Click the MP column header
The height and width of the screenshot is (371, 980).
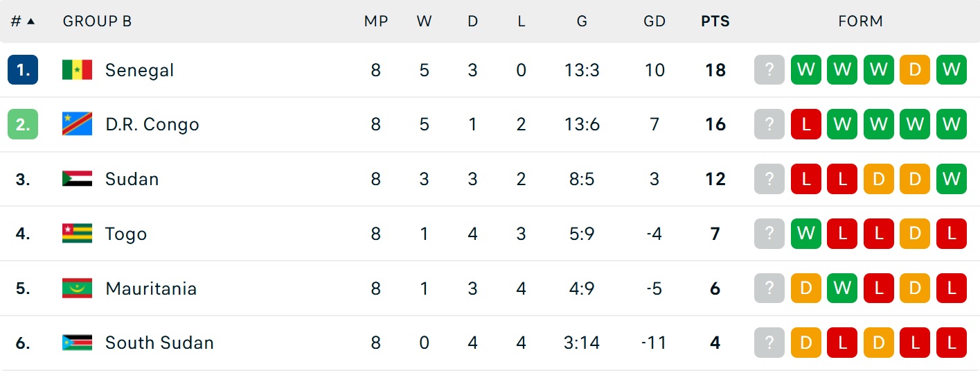tap(375, 21)
